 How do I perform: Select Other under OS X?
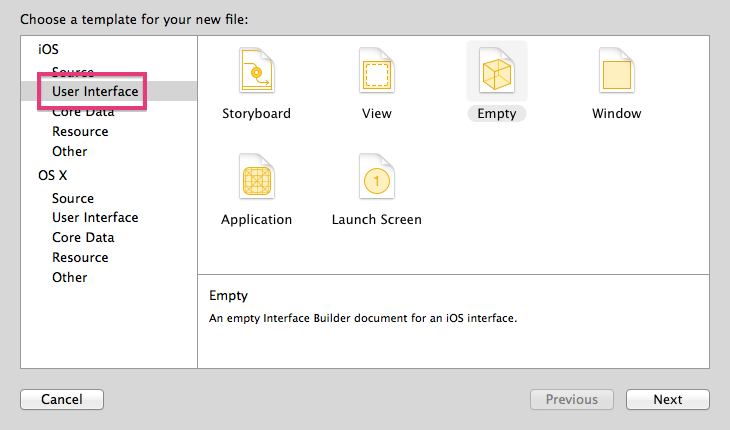click(x=69, y=277)
